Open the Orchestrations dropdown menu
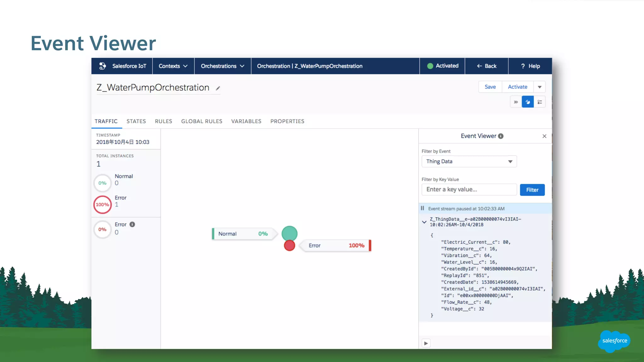 coord(223,66)
